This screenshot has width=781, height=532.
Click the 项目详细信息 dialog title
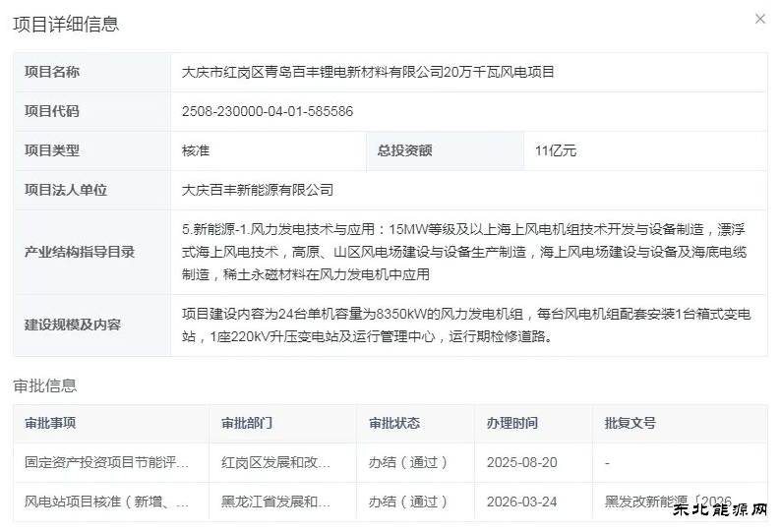[x=66, y=25]
